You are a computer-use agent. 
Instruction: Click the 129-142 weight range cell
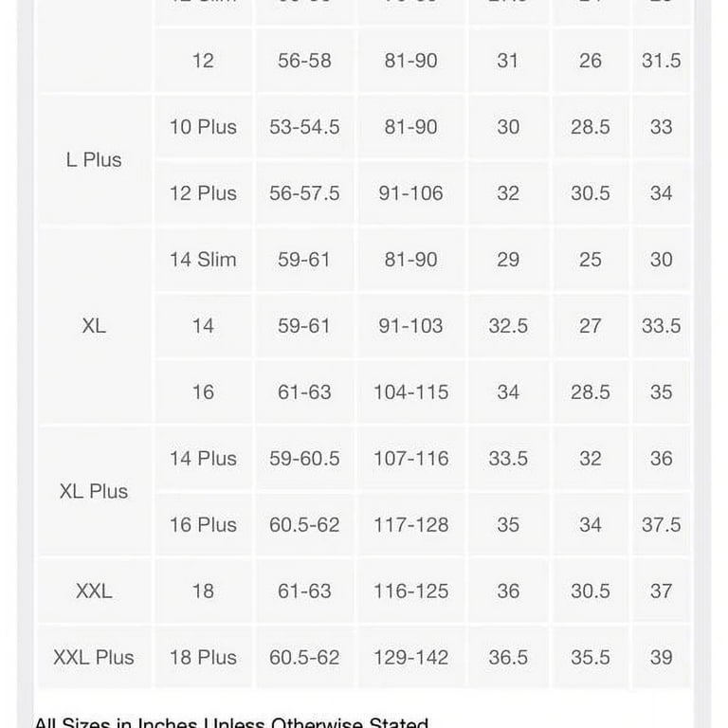pyautogui.click(x=410, y=657)
